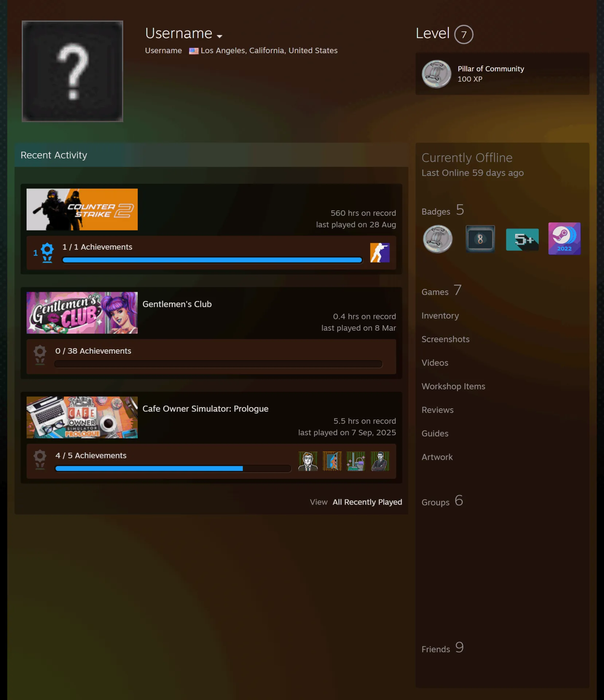This screenshot has width=604, height=700.
Task: Go to Workshop Items
Action: pyautogui.click(x=453, y=386)
